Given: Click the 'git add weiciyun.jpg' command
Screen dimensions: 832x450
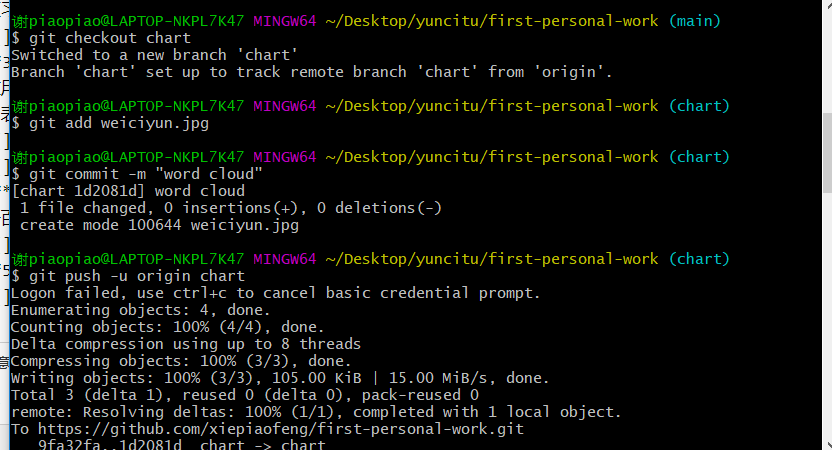Looking at the screenshot, I should pyautogui.click(x=119, y=123).
